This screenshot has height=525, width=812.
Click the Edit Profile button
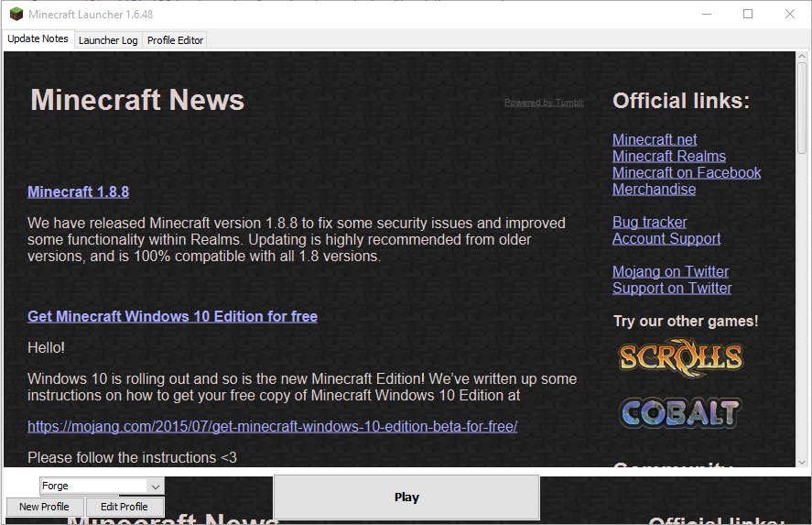click(125, 507)
